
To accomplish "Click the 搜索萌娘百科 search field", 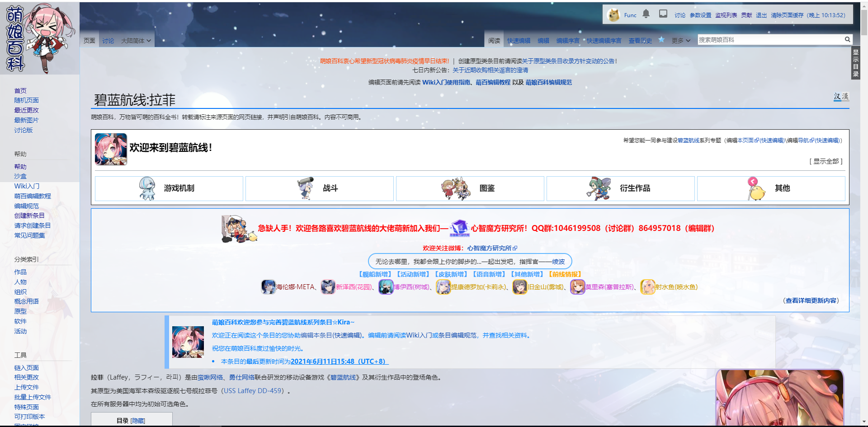I will [x=769, y=40].
